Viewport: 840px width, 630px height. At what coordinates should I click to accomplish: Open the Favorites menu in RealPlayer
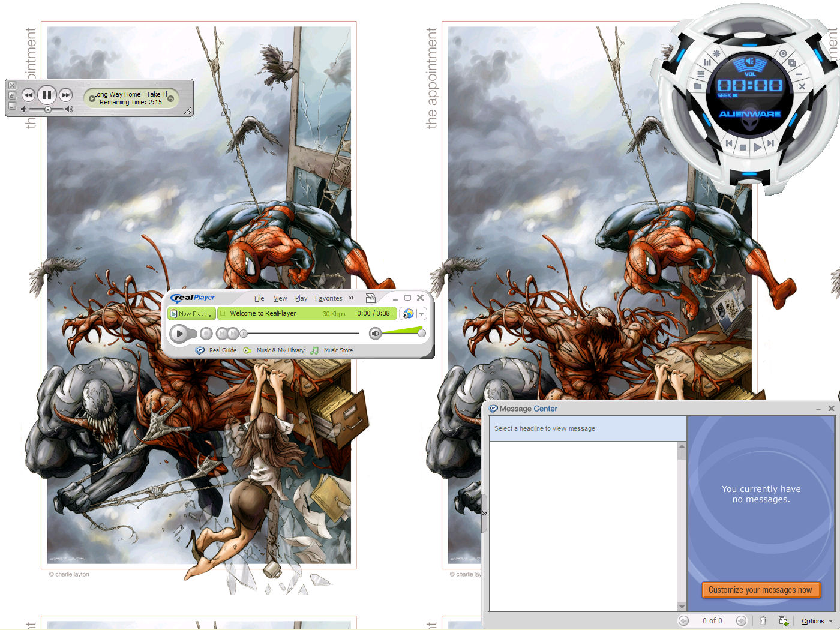[x=329, y=298]
